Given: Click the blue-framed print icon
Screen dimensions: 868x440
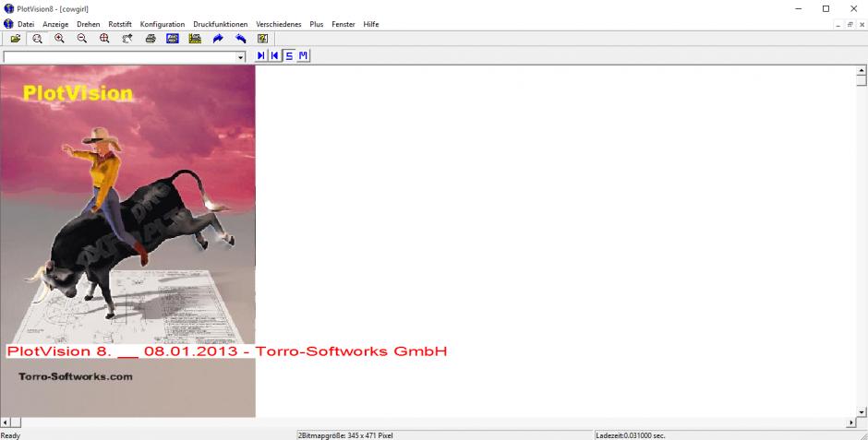Looking at the screenshot, I should (173, 39).
